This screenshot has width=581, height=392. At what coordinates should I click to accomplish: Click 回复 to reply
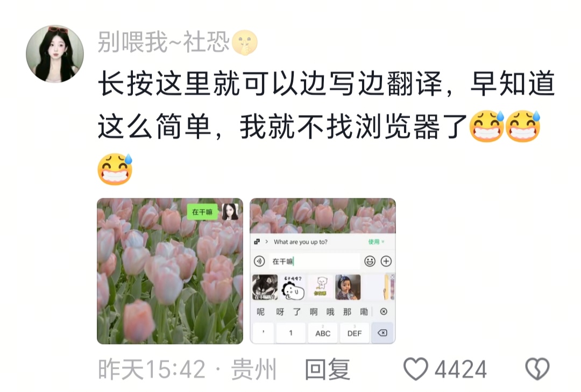[328, 369]
